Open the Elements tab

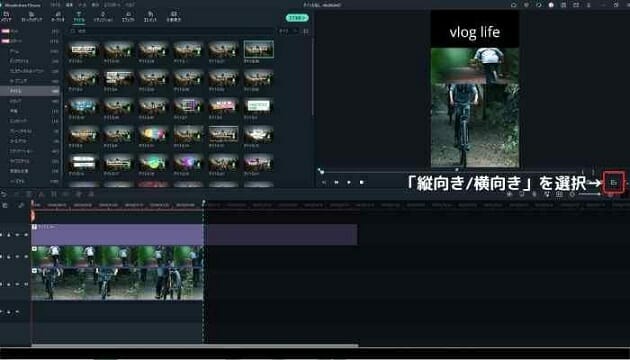point(150,16)
